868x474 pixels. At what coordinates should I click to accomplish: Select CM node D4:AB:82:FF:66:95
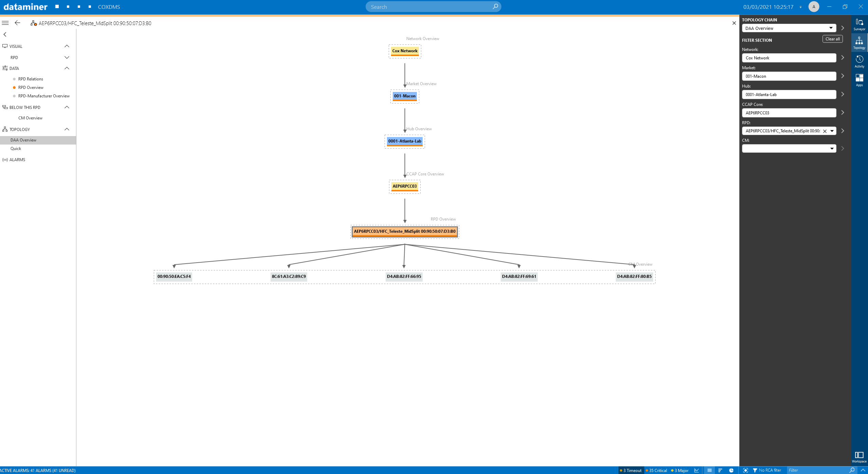(404, 277)
